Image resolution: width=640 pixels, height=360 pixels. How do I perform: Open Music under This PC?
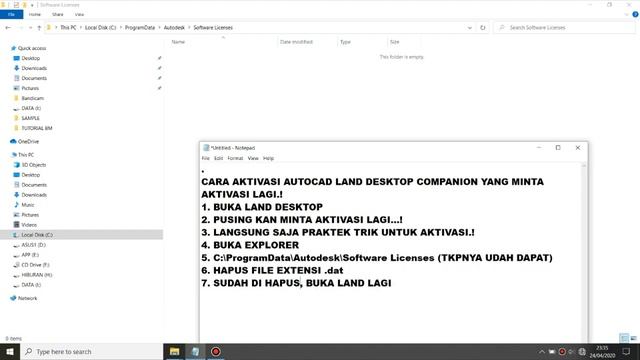pyautogui.click(x=28, y=205)
